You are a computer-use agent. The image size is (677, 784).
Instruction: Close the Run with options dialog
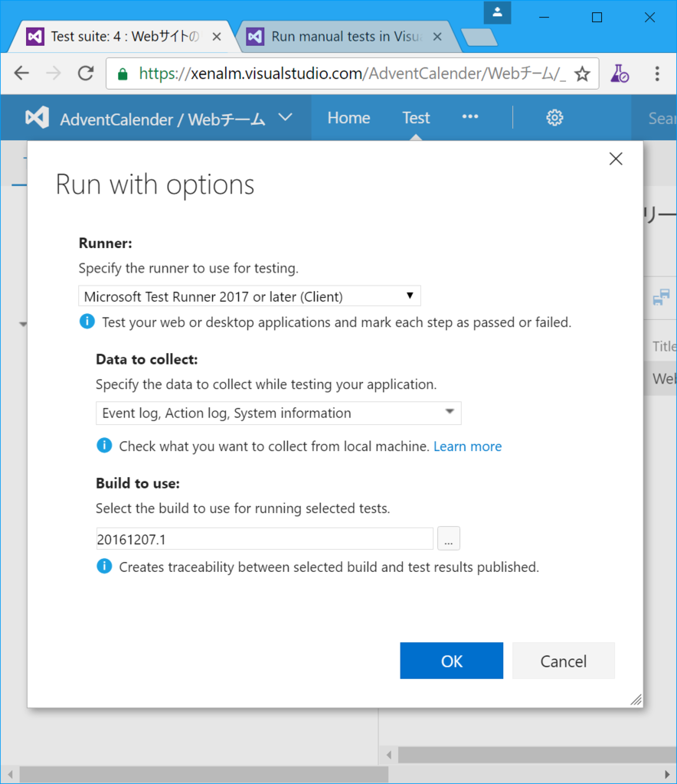(615, 158)
